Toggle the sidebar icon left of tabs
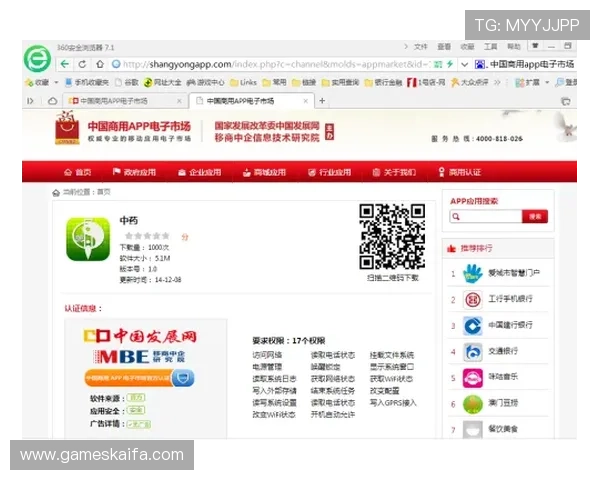Viewport: 600px width, 480px height. (x=30, y=101)
